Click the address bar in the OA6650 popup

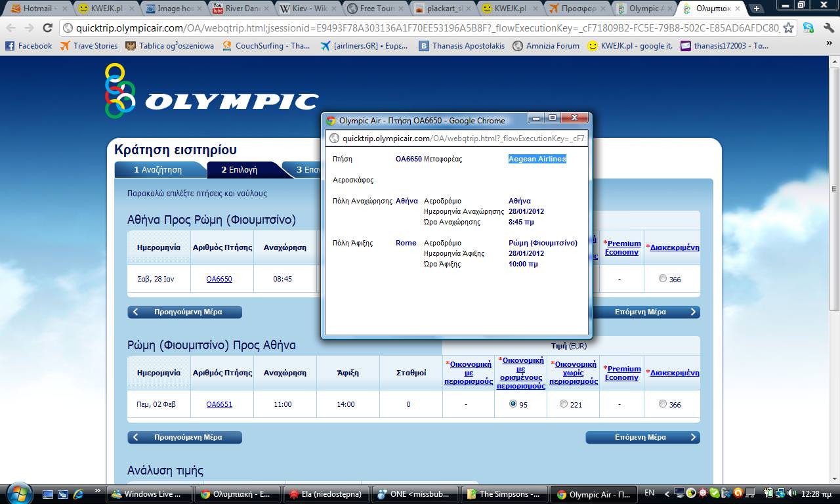[x=457, y=138]
